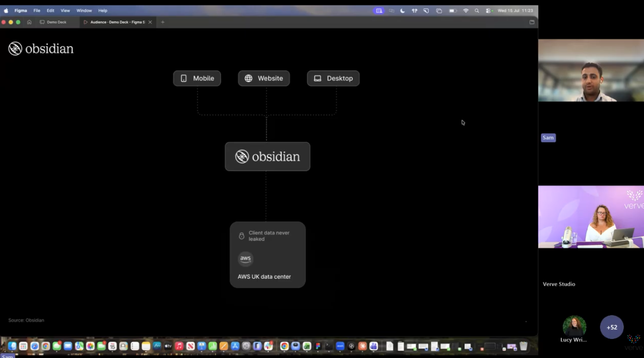Open Photos from the dock
The image size is (644, 358).
tap(90, 346)
